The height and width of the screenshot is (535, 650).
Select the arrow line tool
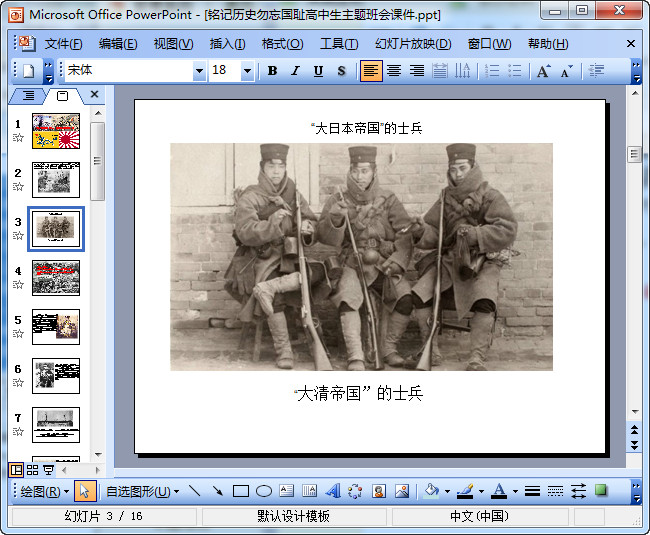click(x=217, y=491)
